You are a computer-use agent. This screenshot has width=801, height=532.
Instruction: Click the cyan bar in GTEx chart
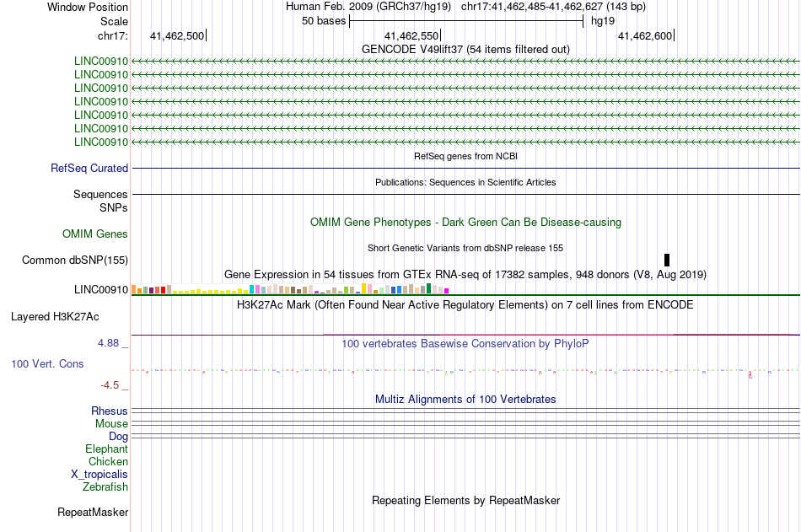(251, 289)
